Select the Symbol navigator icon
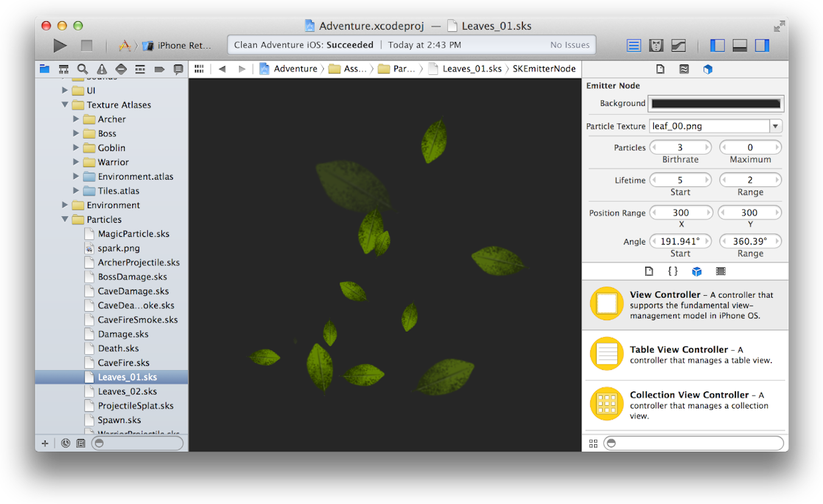This screenshot has height=504, width=823. [64, 69]
